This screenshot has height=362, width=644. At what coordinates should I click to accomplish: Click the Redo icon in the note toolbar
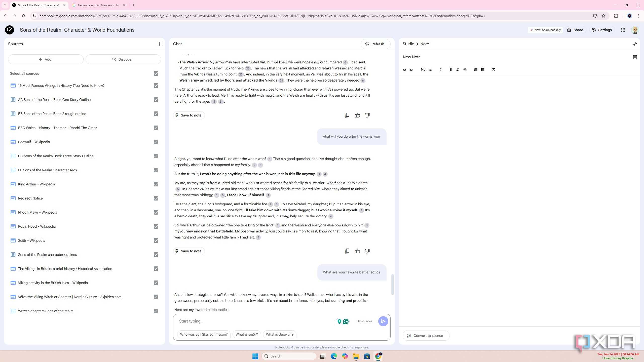click(411, 70)
